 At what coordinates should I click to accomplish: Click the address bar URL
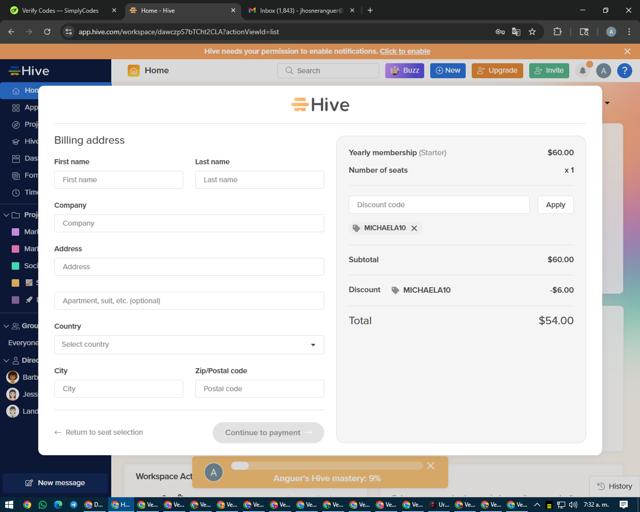tap(179, 32)
